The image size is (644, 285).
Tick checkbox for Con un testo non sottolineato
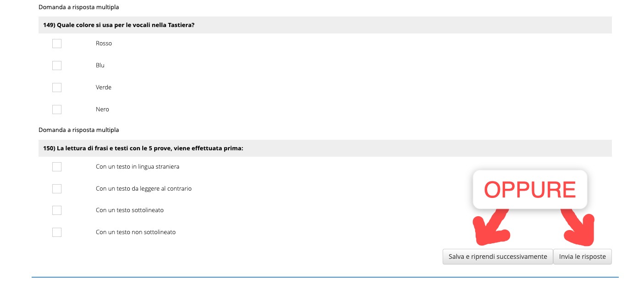[57, 232]
